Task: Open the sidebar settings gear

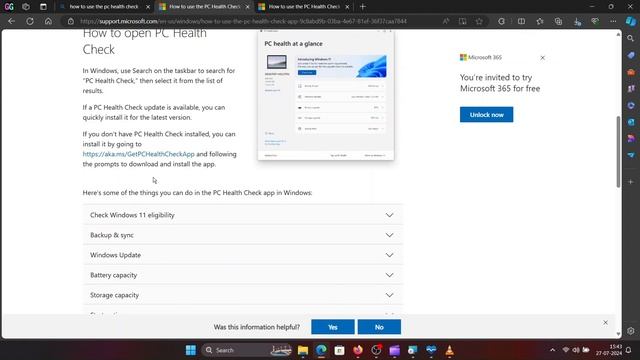Action: (631, 331)
